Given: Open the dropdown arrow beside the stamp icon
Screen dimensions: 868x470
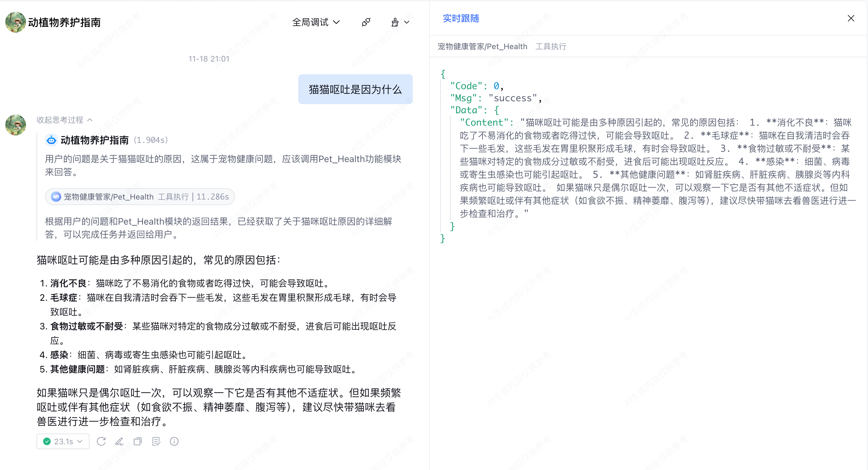Looking at the screenshot, I should pos(407,22).
